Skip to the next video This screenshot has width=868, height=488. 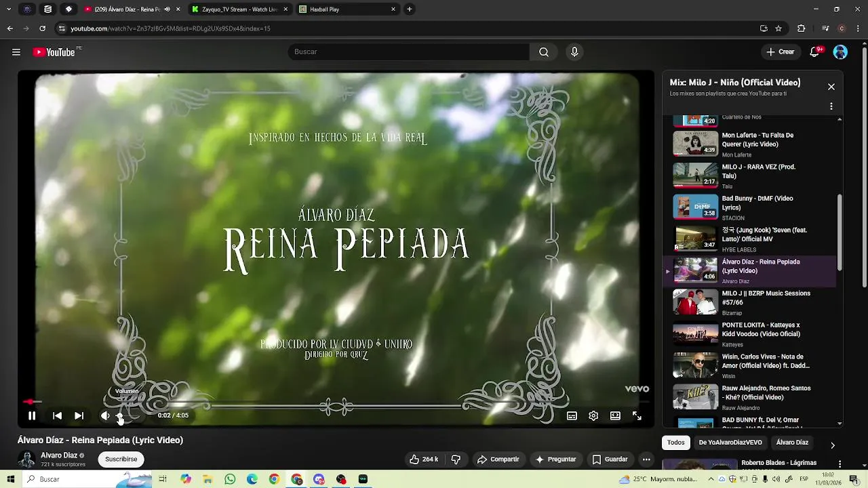point(79,415)
